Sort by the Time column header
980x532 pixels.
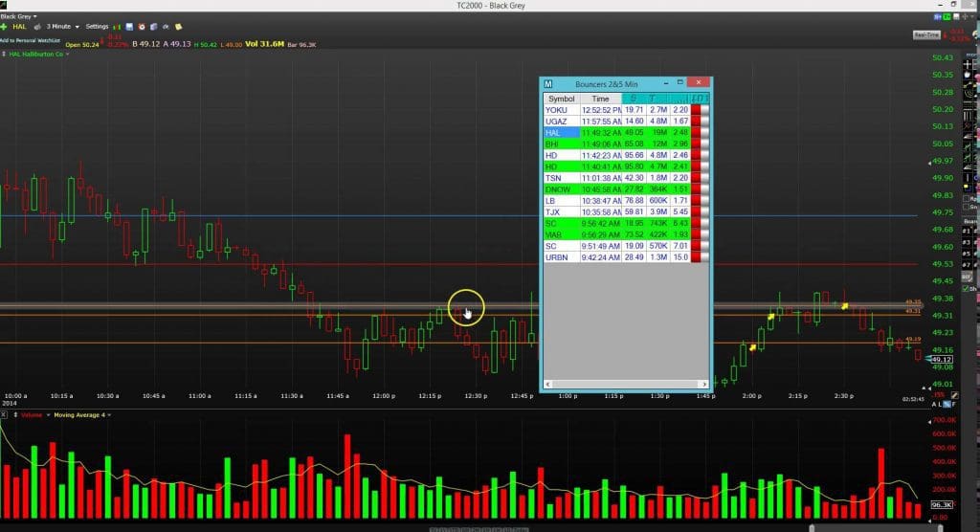click(x=601, y=99)
